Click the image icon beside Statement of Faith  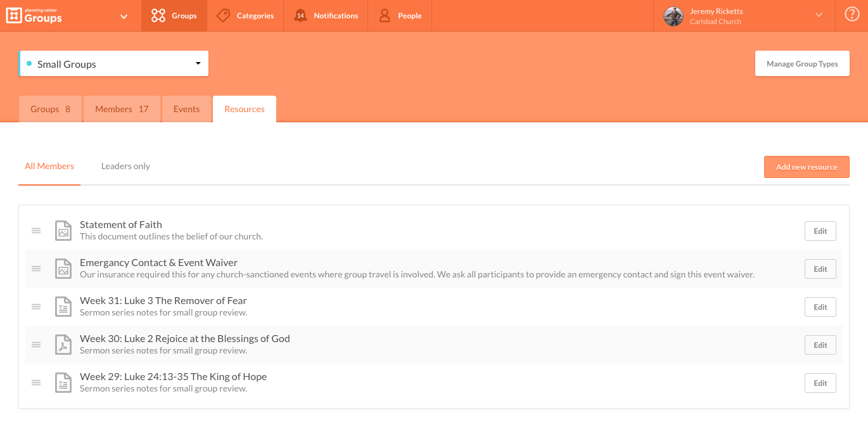click(x=63, y=231)
